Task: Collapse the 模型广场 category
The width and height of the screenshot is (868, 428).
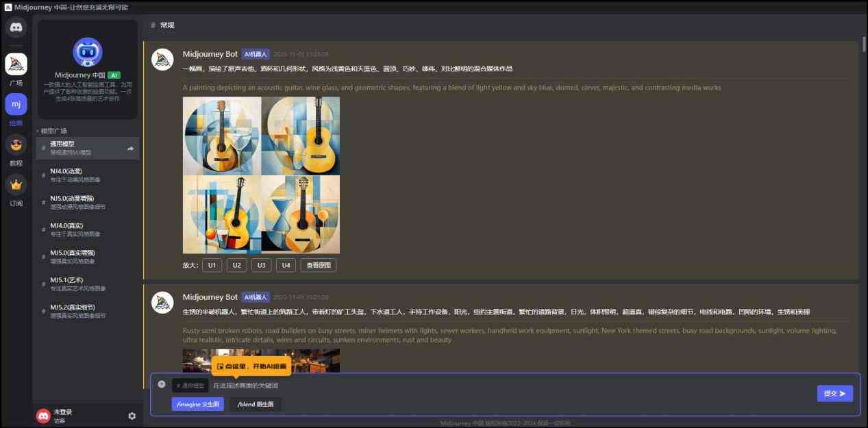Action: click(x=52, y=131)
